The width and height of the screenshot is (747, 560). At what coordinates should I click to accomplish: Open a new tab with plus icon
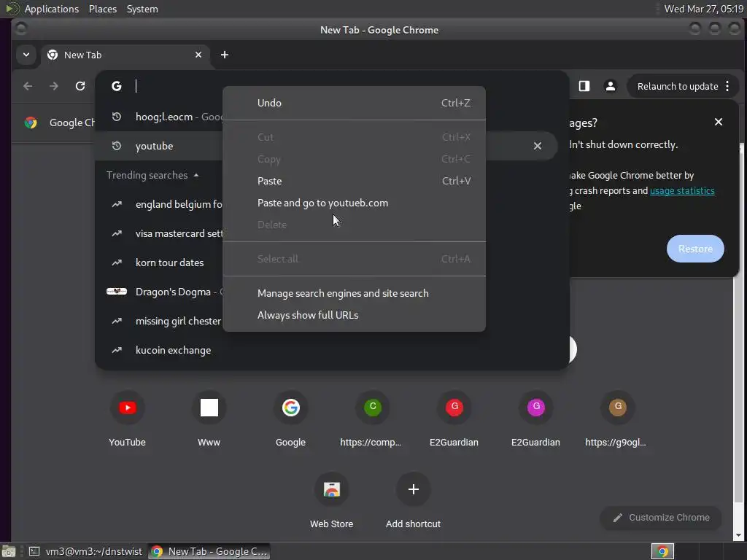tap(225, 55)
